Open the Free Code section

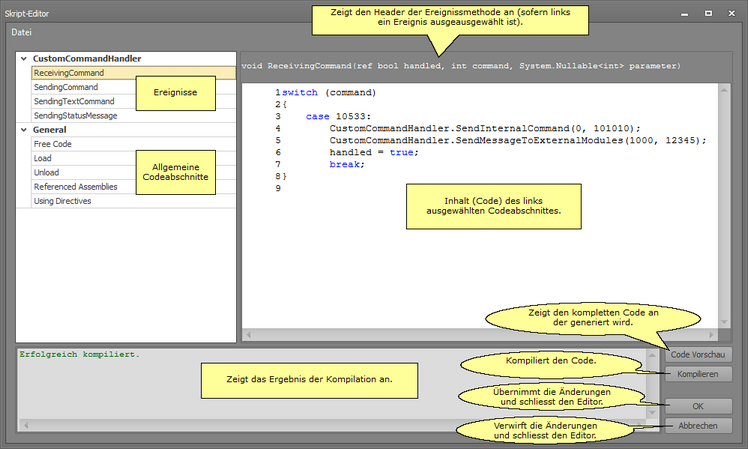[x=134, y=144]
